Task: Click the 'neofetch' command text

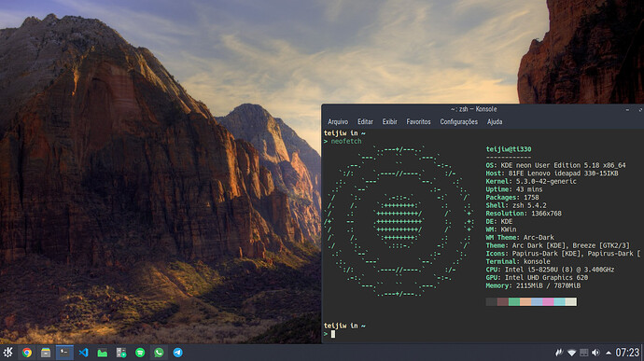Action: 346,141
